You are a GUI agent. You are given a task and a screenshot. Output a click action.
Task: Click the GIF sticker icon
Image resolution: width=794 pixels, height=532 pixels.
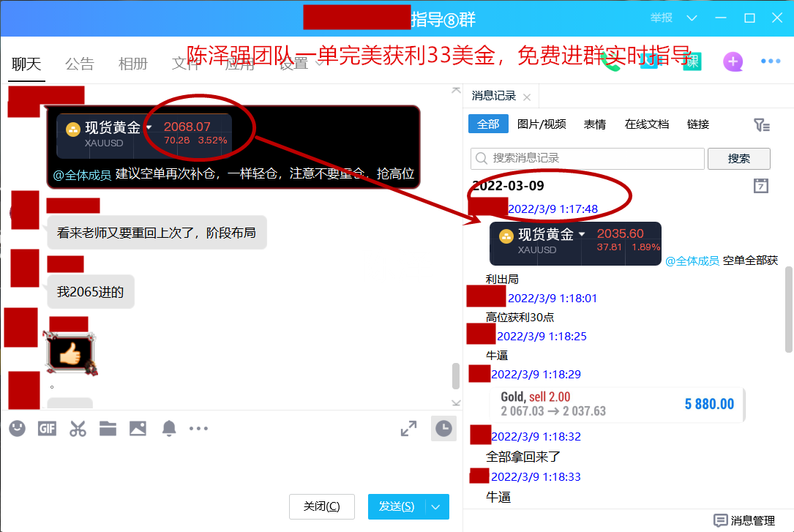(x=48, y=429)
